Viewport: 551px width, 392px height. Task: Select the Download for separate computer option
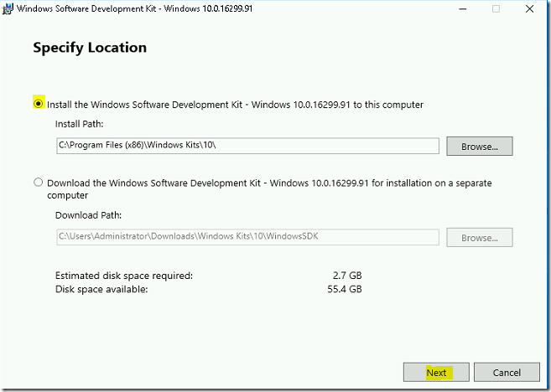coord(38,182)
